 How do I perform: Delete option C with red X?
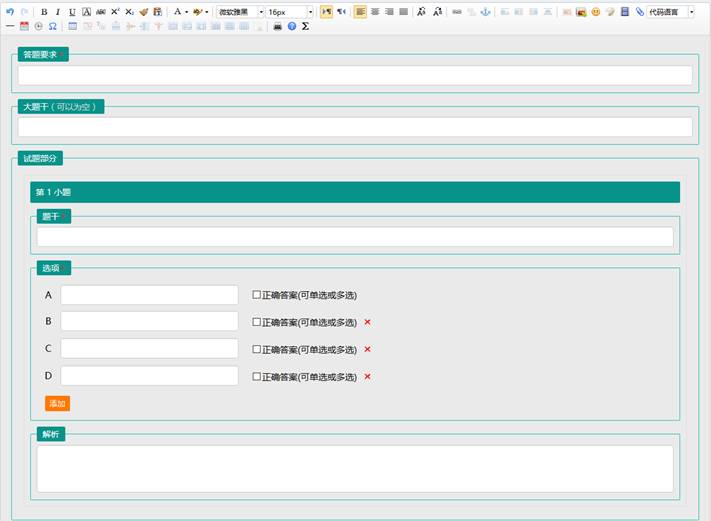tap(367, 349)
